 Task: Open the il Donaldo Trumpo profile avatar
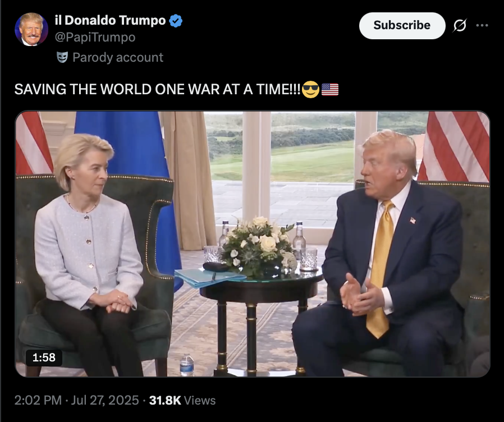tap(31, 29)
